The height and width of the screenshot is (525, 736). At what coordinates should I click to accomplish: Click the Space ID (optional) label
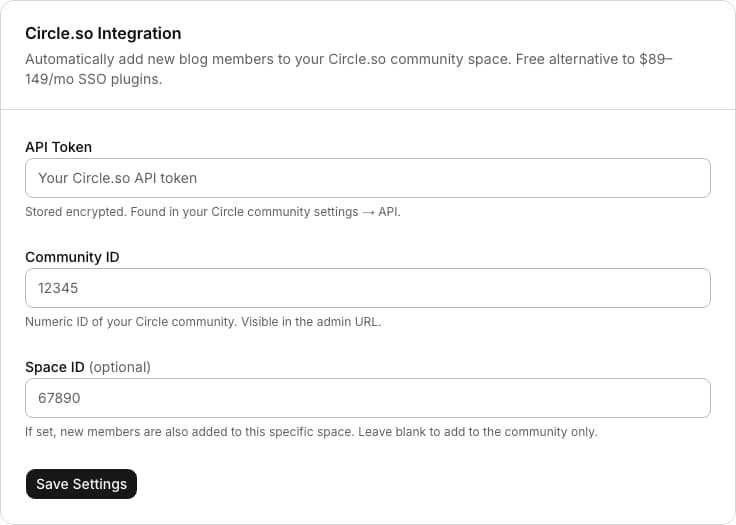pyautogui.click(x=88, y=367)
